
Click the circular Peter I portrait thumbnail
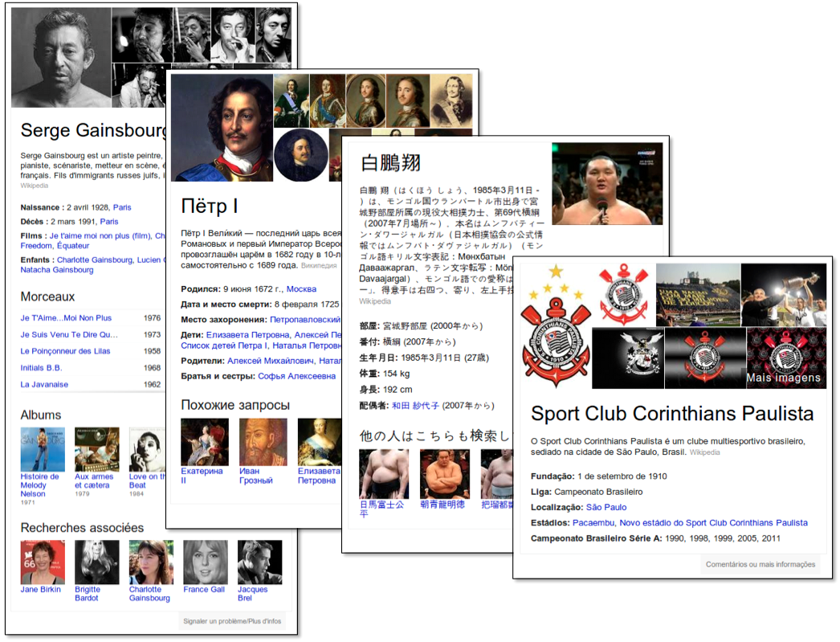[300, 155]
